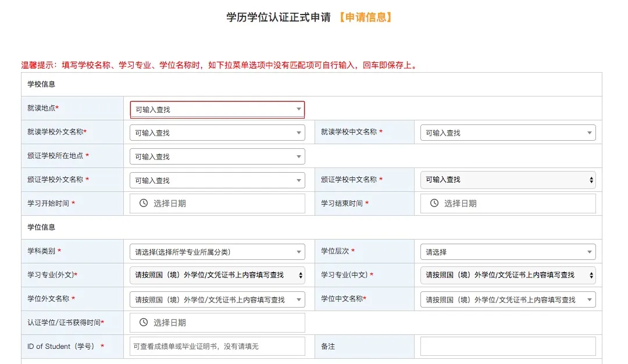Expand 学位中文名称 dropdown
628x364 pixels.
tap(508, 300)
